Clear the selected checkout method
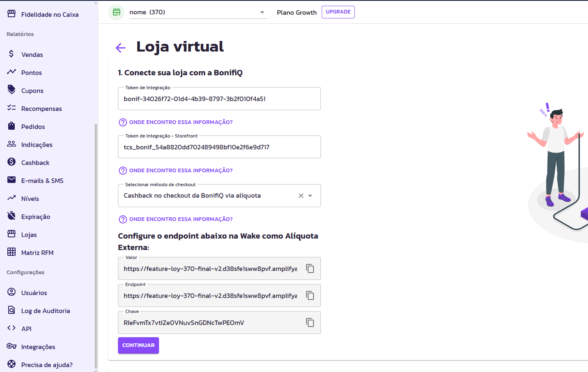The image size is (588, 372). 301,196
